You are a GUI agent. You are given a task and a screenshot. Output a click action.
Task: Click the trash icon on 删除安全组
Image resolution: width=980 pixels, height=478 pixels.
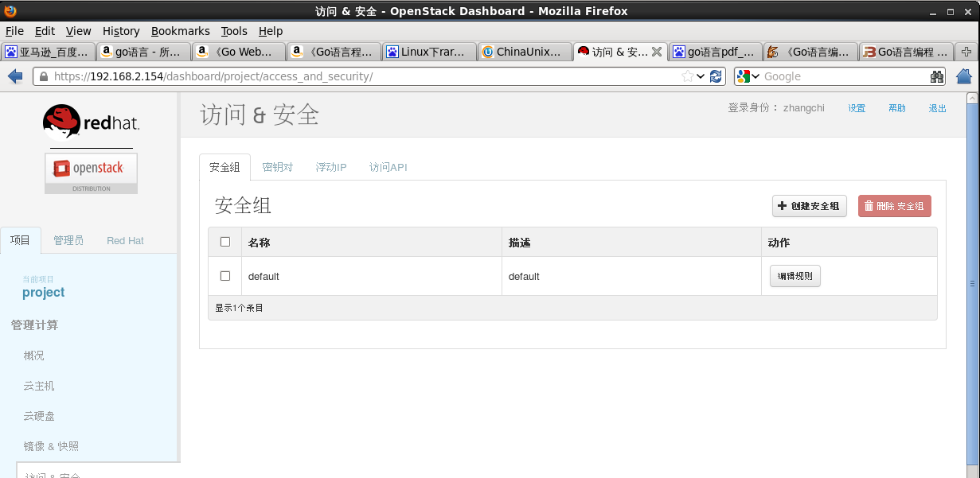[x=869, y=206]
